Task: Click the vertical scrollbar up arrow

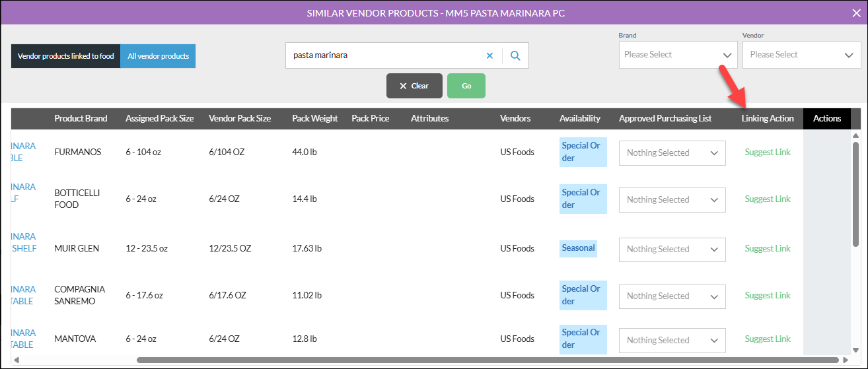Action: (856, 135)
